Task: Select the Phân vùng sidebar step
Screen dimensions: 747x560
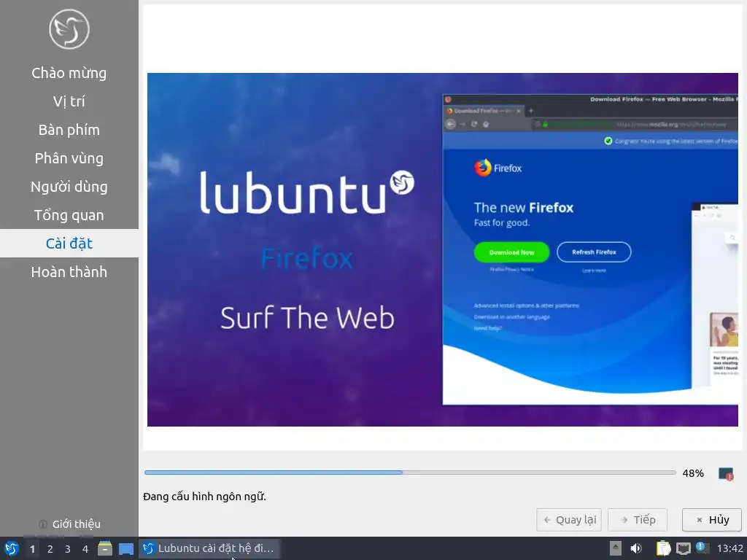Action: [69, 158]
